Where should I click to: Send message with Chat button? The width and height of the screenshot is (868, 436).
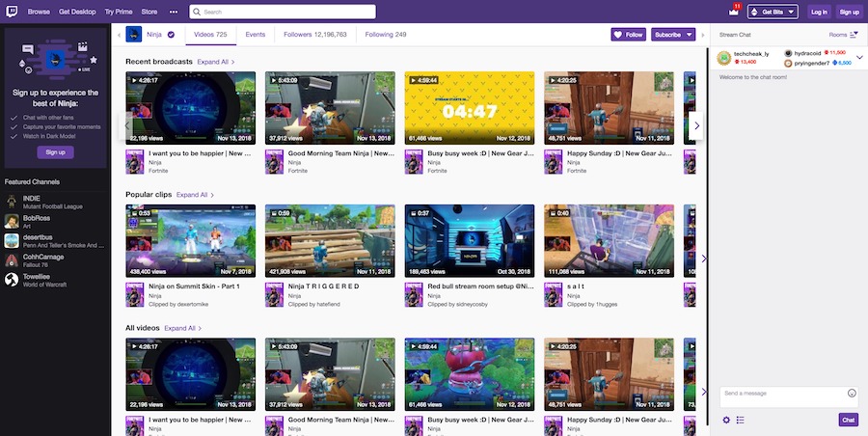[848, 420]
